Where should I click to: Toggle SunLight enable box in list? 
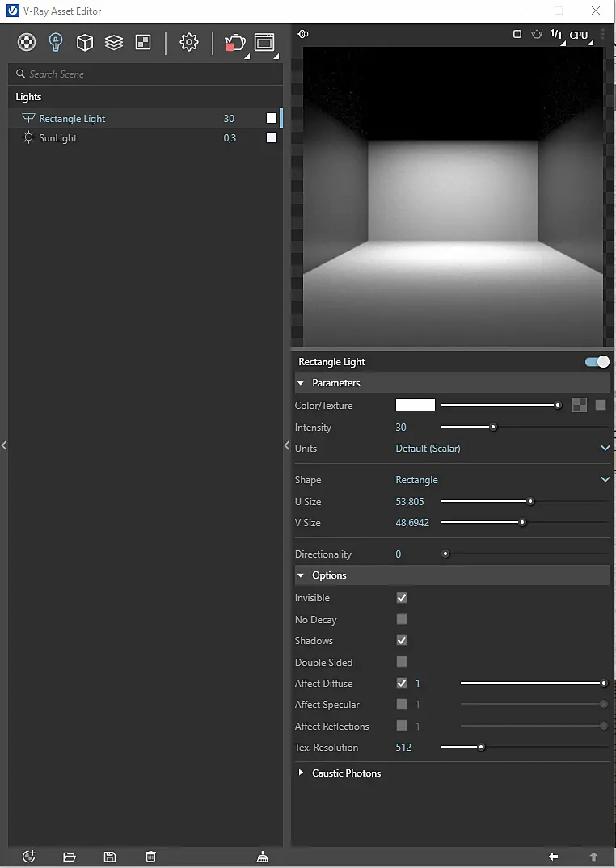tap(272, 137)
